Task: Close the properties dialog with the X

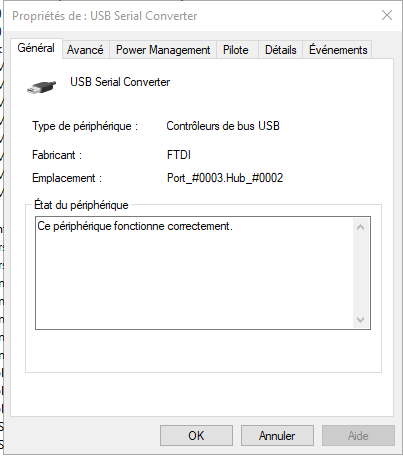Action: click(x=387, y=15)
